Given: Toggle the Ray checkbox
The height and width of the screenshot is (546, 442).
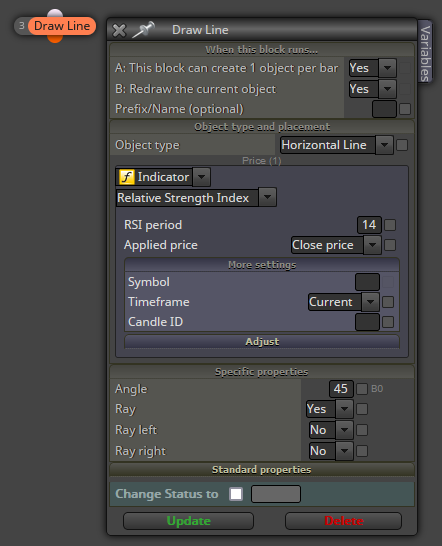Looking at the screenshot, I should (x=362, y=409).
